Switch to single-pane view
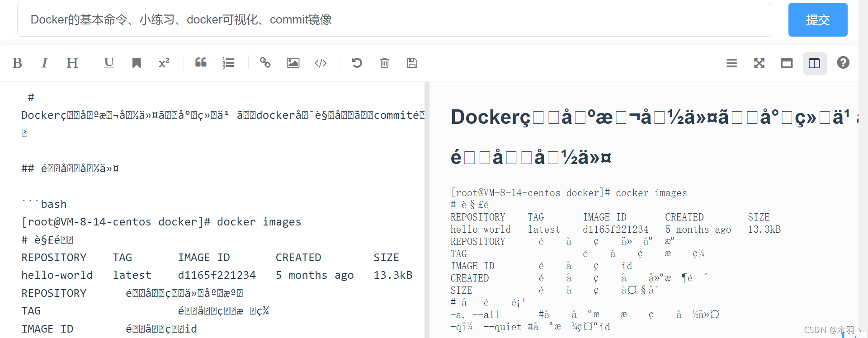 point(787,63)
